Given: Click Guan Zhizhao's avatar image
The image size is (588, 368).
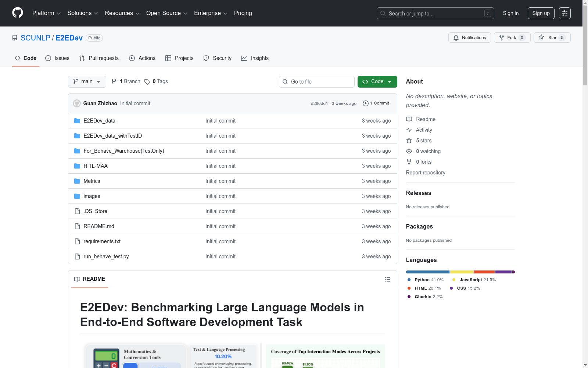Looking at the screenshot, I should point(77,103).
